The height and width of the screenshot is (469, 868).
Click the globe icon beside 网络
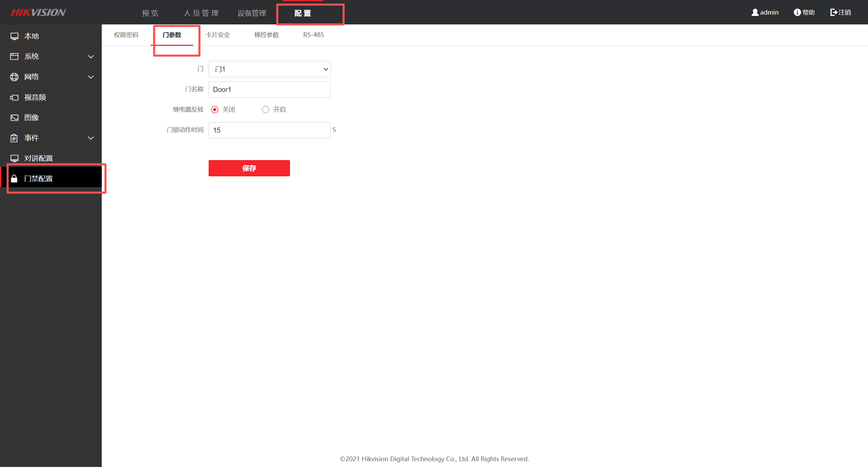[14, 77]
